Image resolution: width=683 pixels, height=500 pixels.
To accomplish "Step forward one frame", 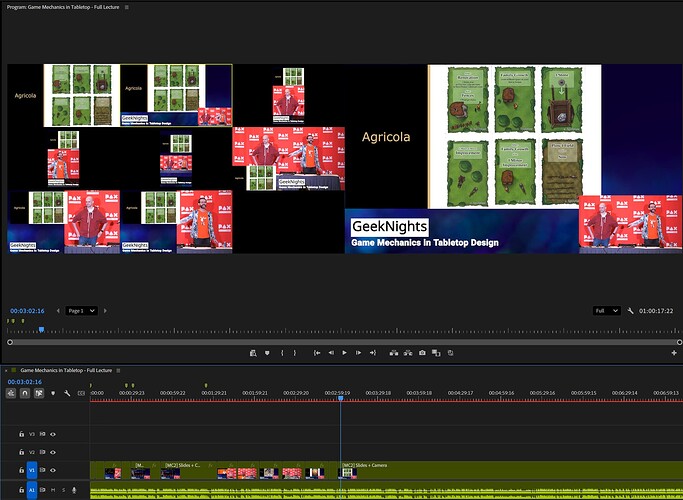I will point(358,353).
